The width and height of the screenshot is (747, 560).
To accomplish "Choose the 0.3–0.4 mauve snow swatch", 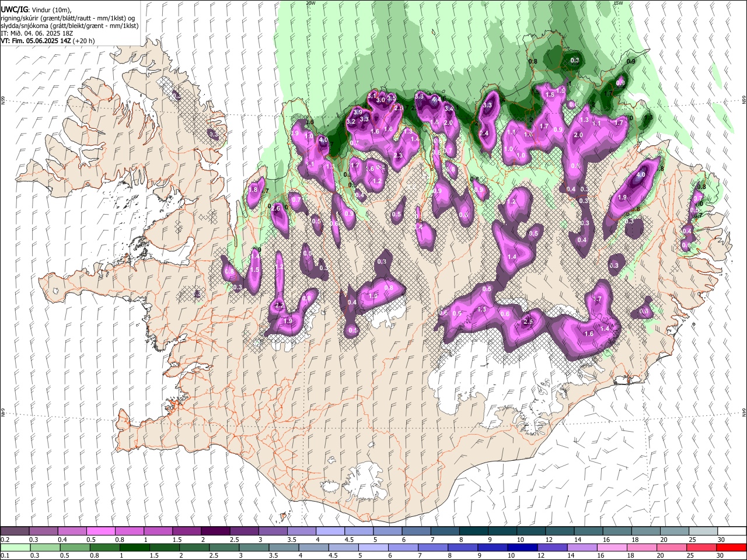I will click(x=44, y=531).
